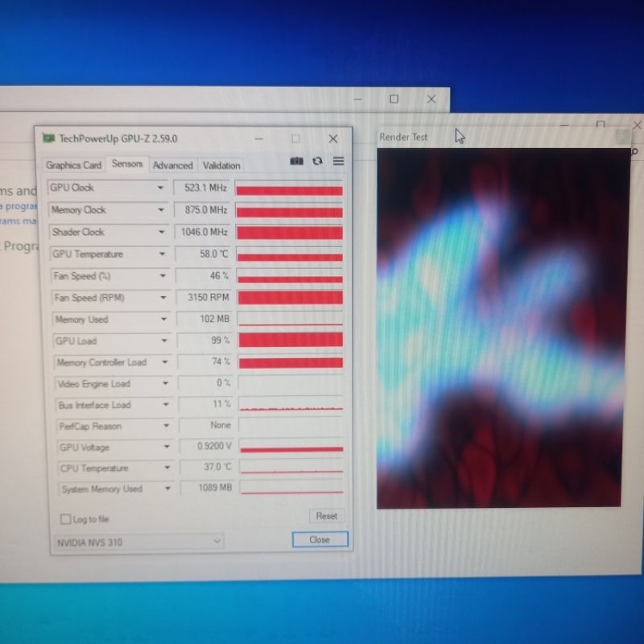Click the Close button in GPU-Z
The height and width of the screenshot is (644, 644).
(x=320, y=539)
